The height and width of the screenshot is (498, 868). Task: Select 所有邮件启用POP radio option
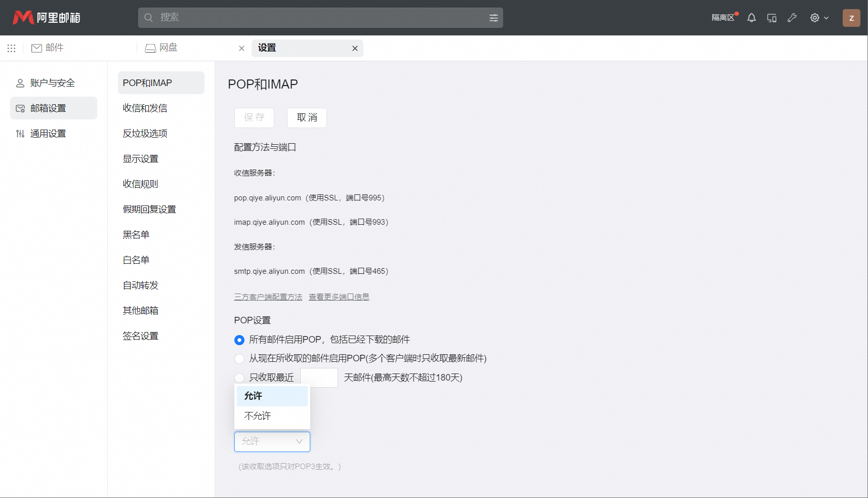pyautogui.click(x=239, y=340)
